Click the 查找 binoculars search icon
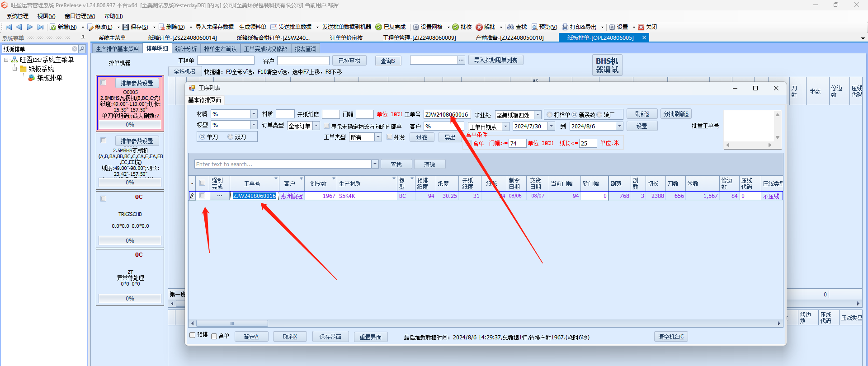The height and width of the screenshot is (366, 868). coord(511,27)
